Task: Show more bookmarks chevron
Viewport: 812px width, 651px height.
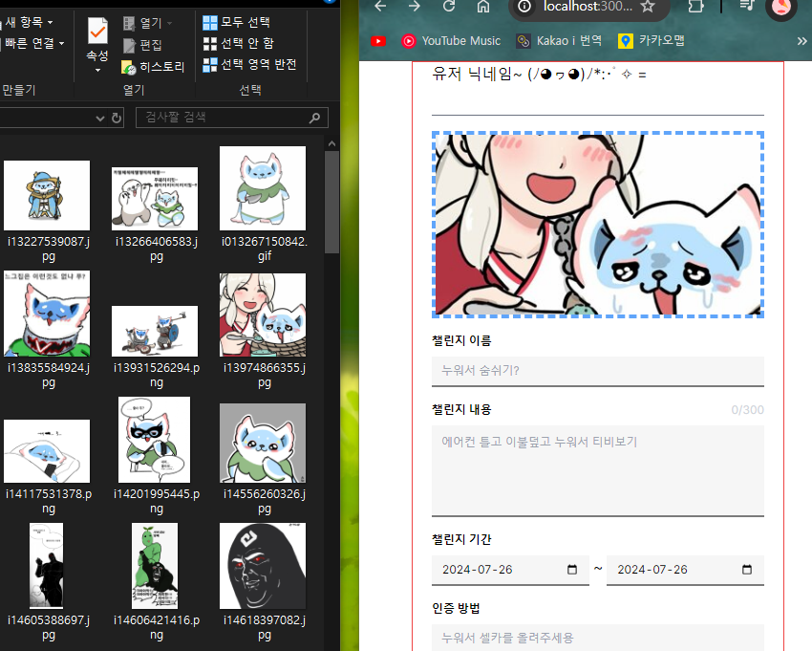Action: tap(801, 41)
